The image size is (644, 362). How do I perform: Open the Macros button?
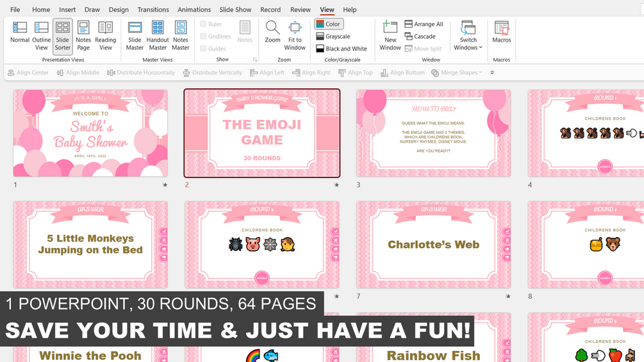click(x=502, y=33)
